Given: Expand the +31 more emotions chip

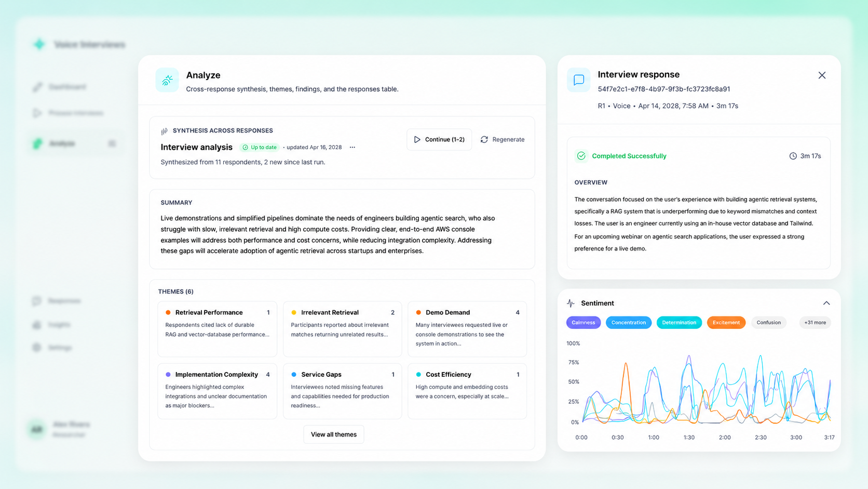Looking at the screenshot, I should (815, 323).
